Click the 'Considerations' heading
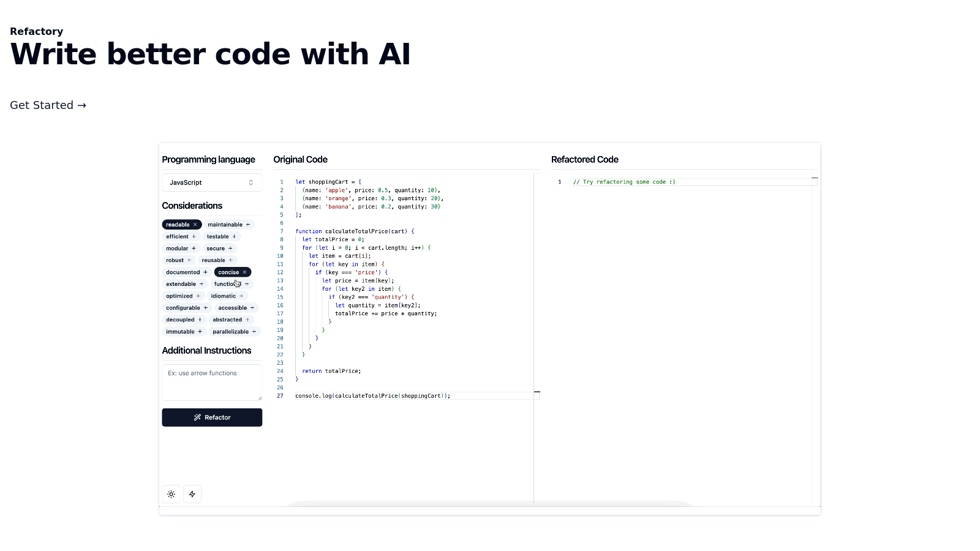 point(192,206)
